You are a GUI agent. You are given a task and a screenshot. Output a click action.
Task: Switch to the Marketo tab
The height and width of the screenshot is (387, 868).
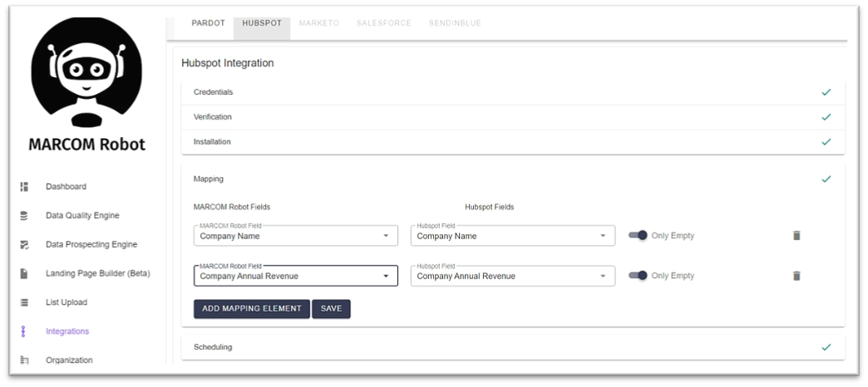click(x=319, y=23)
